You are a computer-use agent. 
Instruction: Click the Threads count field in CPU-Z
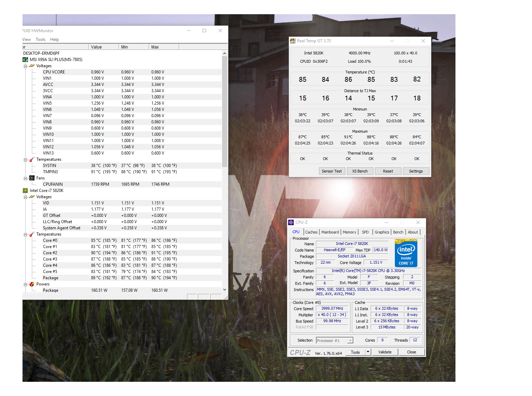pyautogui.click(x=415, y=340)
